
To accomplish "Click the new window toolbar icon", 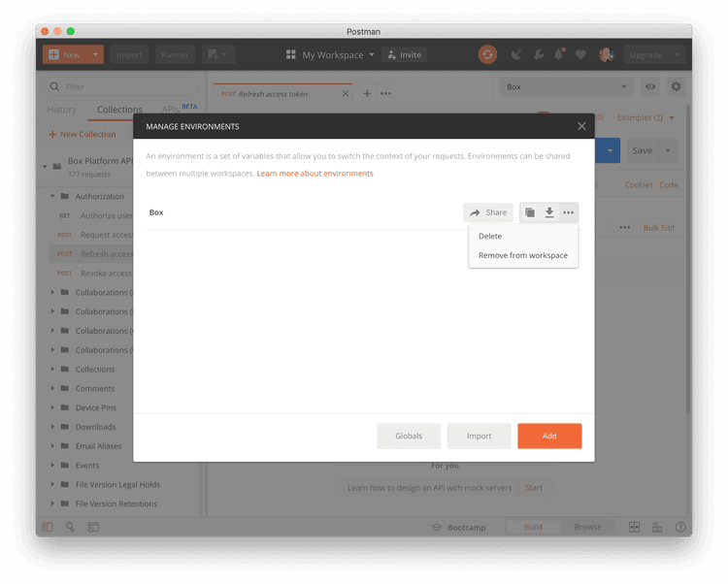I will click(217, 54).
